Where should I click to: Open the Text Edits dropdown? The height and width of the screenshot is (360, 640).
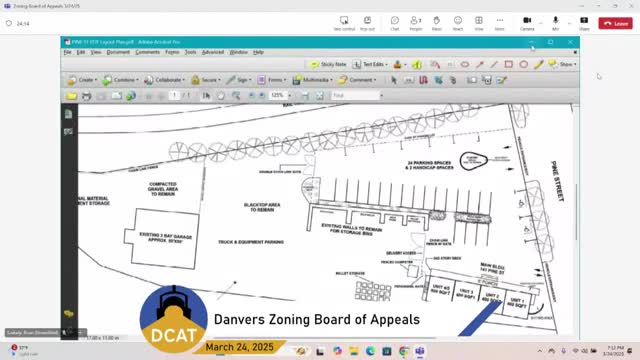371,64
